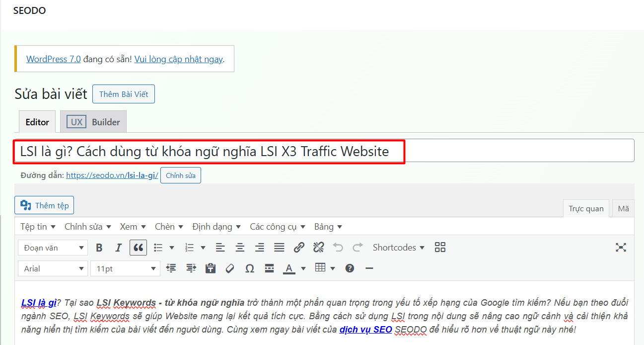Switch to the Mã code tab

pos(623,209)
